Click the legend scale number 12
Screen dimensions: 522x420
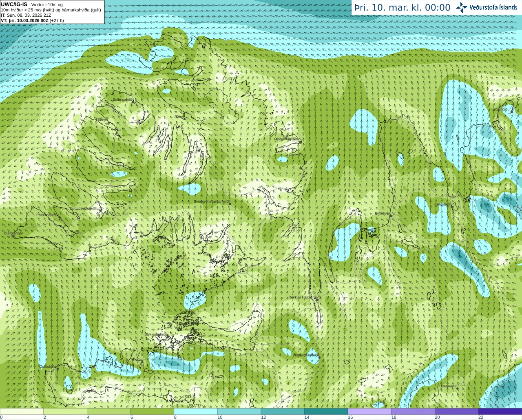(x=263, y=417)
